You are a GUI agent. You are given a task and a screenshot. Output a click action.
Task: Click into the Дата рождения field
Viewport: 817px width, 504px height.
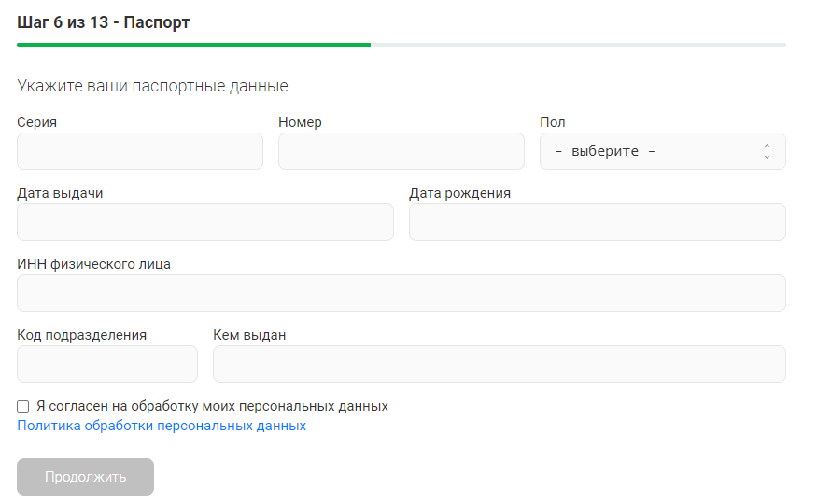pos(598,222)
